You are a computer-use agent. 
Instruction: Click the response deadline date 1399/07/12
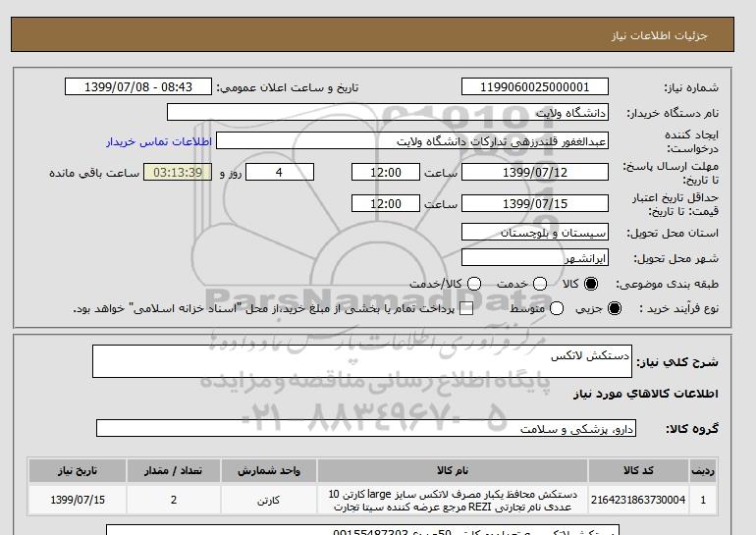(x=535, y=172)
